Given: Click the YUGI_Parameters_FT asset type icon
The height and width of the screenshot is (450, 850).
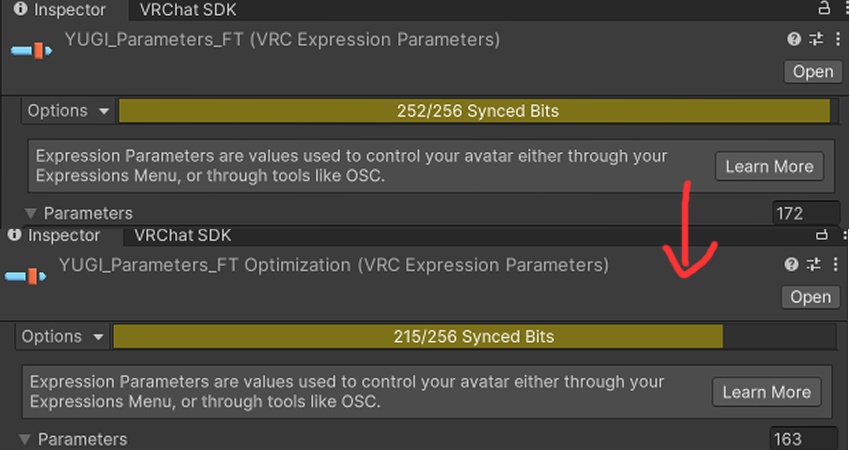Looking at the screenshot, I should [x=32, y=49].
